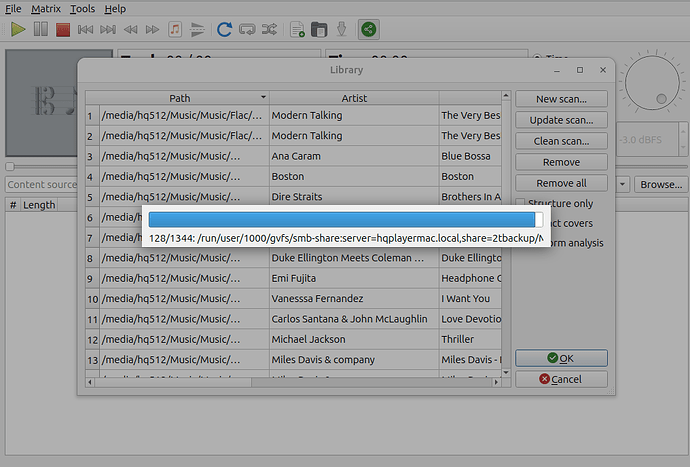Sort by the Artist column header
The height and width of the screenshot is (467, 690).
(354, 98)
